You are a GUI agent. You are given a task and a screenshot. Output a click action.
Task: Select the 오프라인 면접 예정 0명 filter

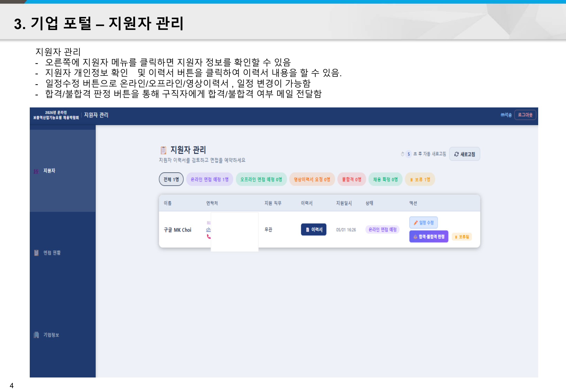pyautogui.click(x=261, y=179)
